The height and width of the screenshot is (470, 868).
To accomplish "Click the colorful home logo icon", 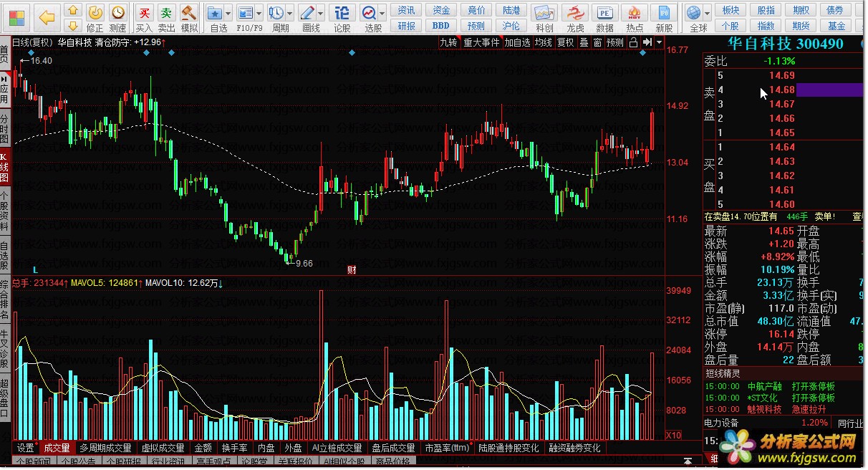I will [16, 16].
